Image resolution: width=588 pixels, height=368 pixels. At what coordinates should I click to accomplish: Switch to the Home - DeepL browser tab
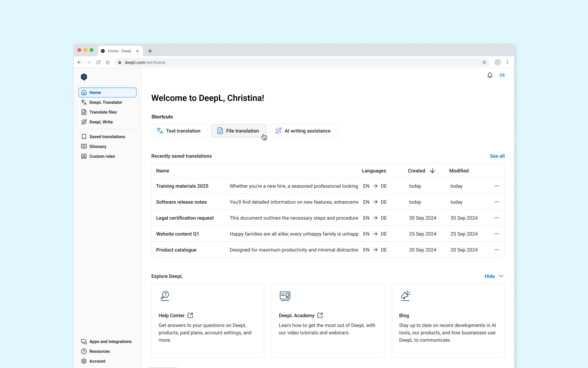[120, 51]
